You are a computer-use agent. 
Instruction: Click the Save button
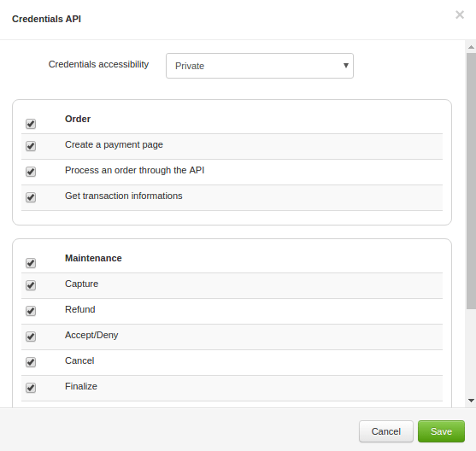(x=441, y=431)
